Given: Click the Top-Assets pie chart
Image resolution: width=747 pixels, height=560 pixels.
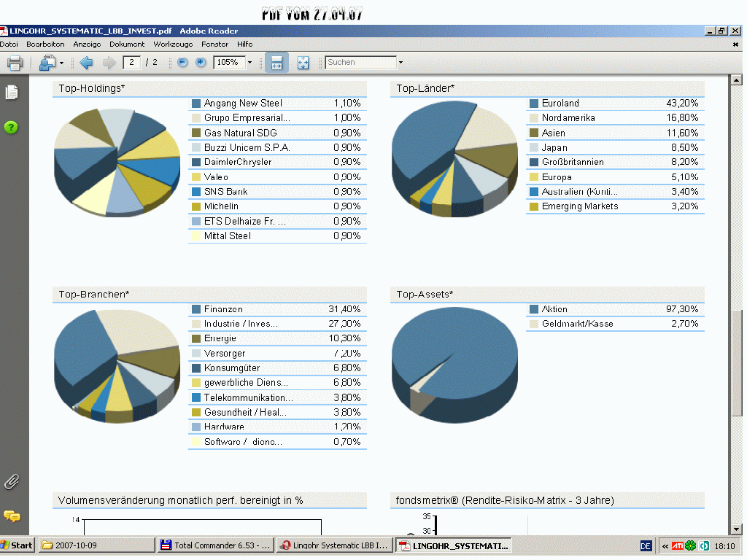Looking at the screenshot, I should (454, 365).
